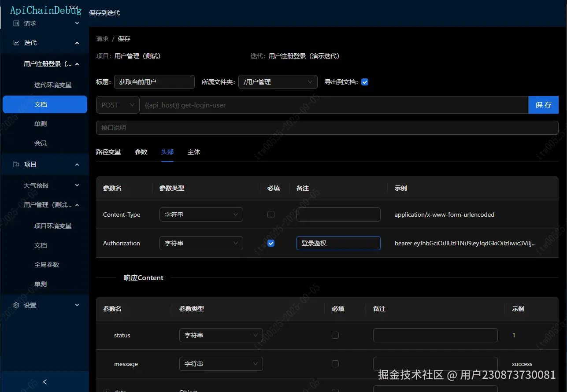Select highlighted 文档 menu item

[45, 104]
